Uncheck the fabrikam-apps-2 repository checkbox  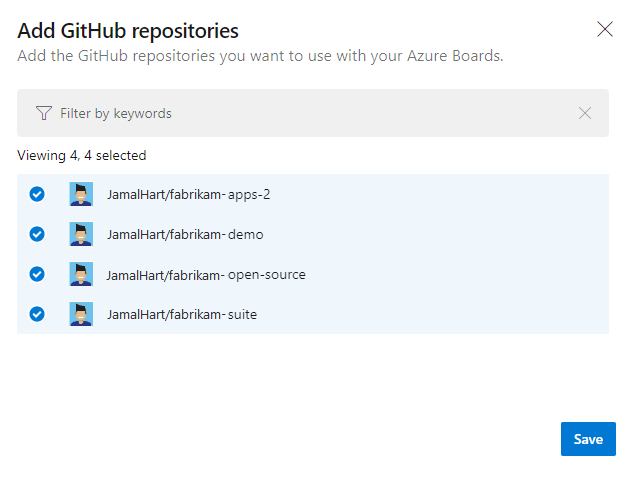37,194
